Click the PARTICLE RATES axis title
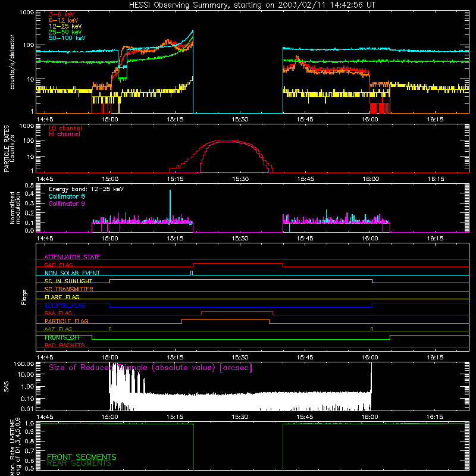Image resolution: width=476 pixels, height=476 pixels. coord(7,149)
